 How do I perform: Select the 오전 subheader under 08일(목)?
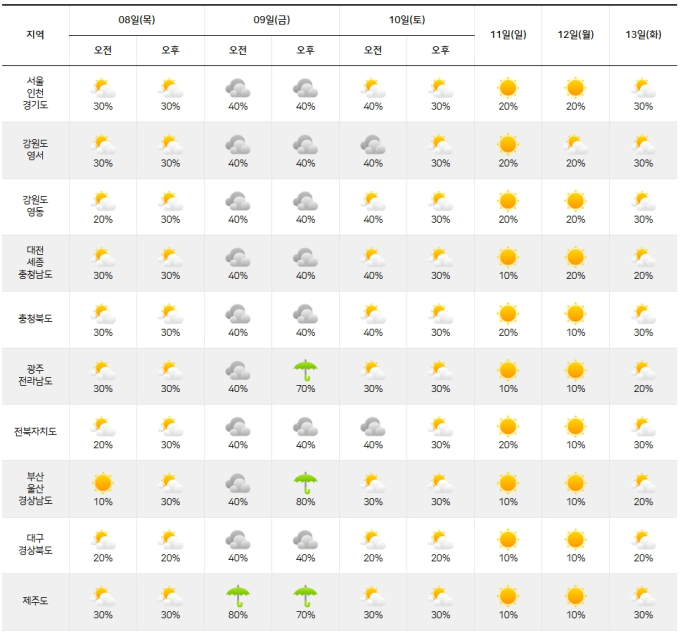coord(103,50)
